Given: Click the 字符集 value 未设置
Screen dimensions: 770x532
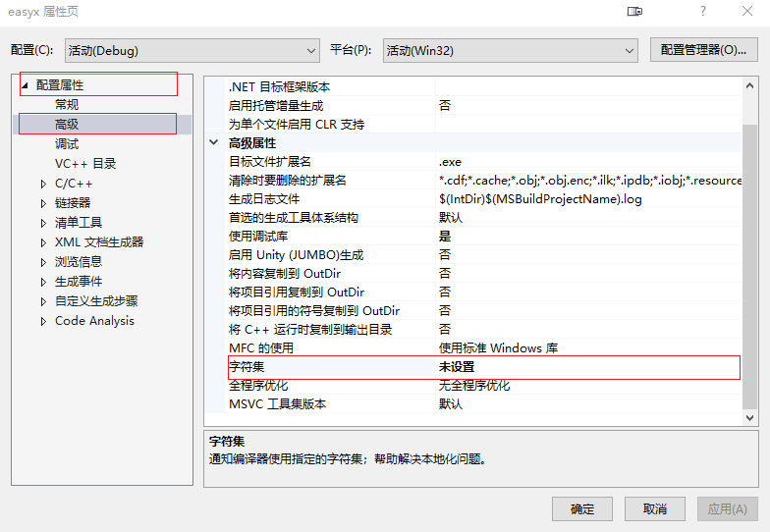Looking at the screenshot, I should 457,367.
